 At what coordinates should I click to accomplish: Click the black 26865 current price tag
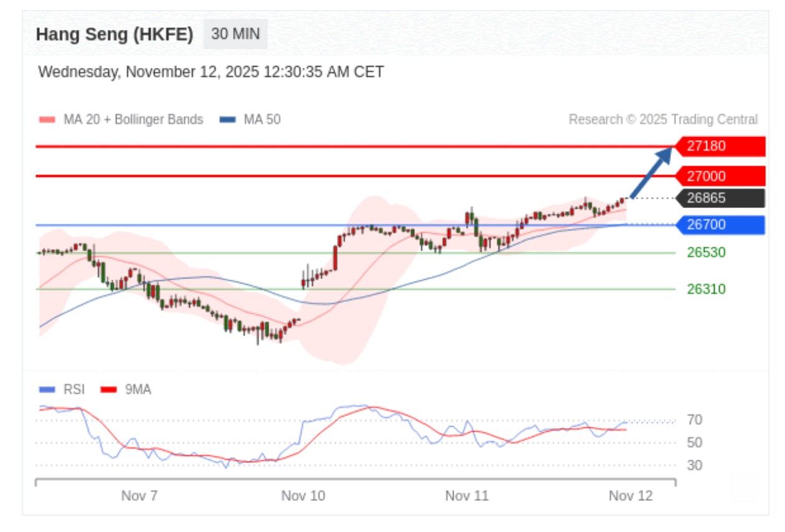click(720, 199)
